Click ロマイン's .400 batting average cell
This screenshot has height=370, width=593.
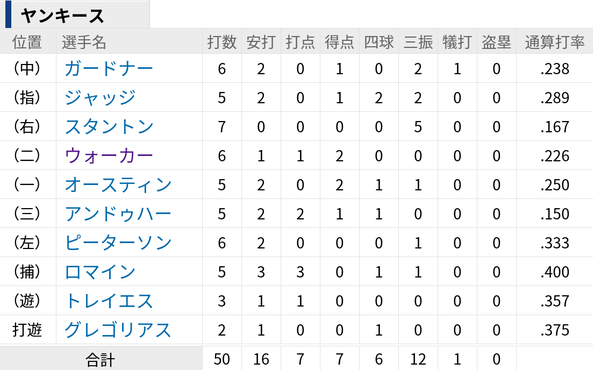click(555, 272)
